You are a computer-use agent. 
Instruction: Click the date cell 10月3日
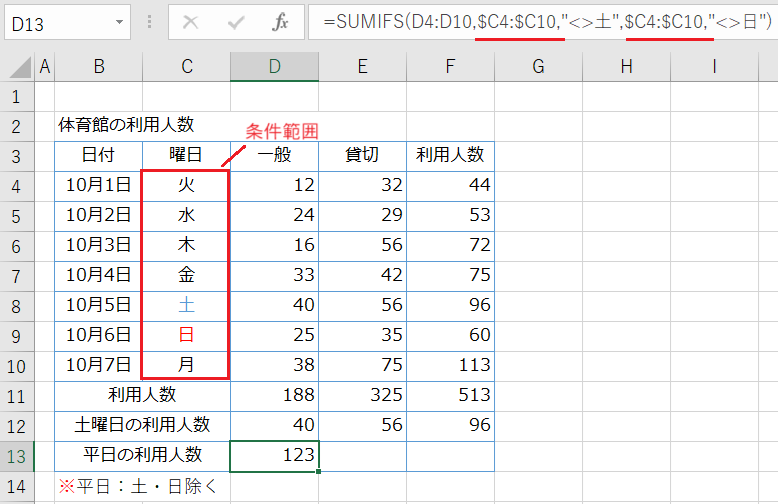(99, 246)
